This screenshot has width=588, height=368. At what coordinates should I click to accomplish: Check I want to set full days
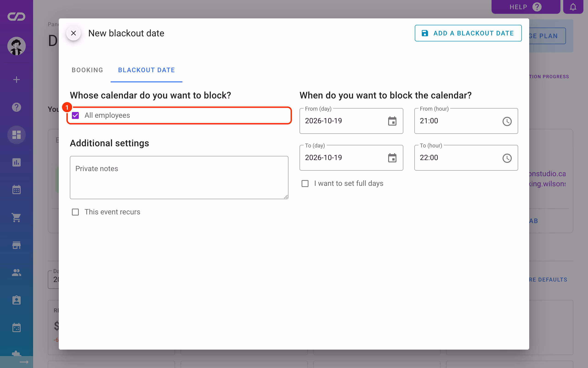pyautogui.click(x=305, y=184)
